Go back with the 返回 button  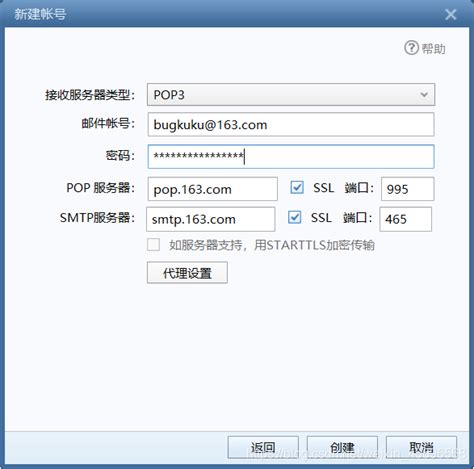point(263,447)
